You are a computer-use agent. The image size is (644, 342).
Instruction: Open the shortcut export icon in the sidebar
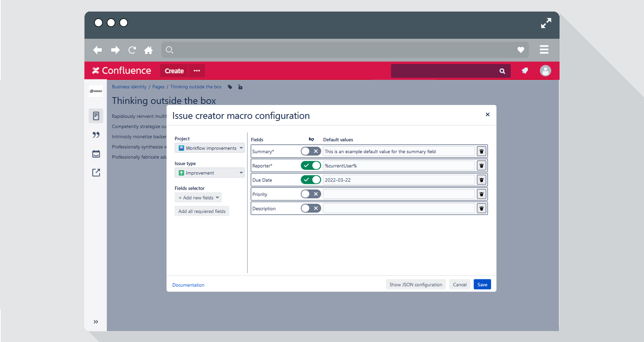tap(96, 173)
